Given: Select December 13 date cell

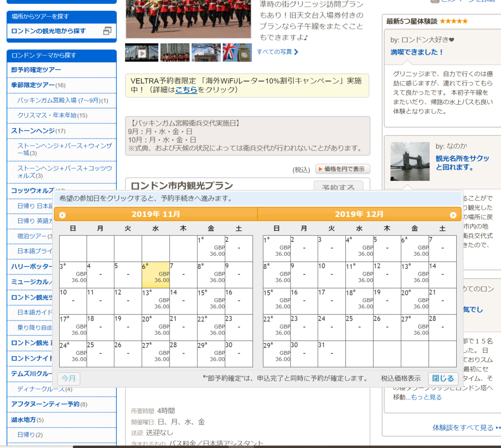Looking at the screenshot, I should point(415,275).
